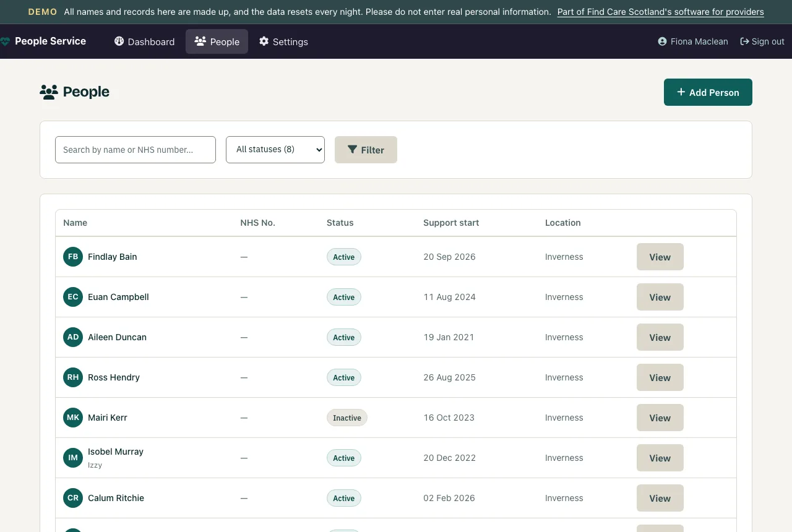This screenshot has height=532, width=792.
Task: Click the people group icon in page heading
Action: click(49, 92)
